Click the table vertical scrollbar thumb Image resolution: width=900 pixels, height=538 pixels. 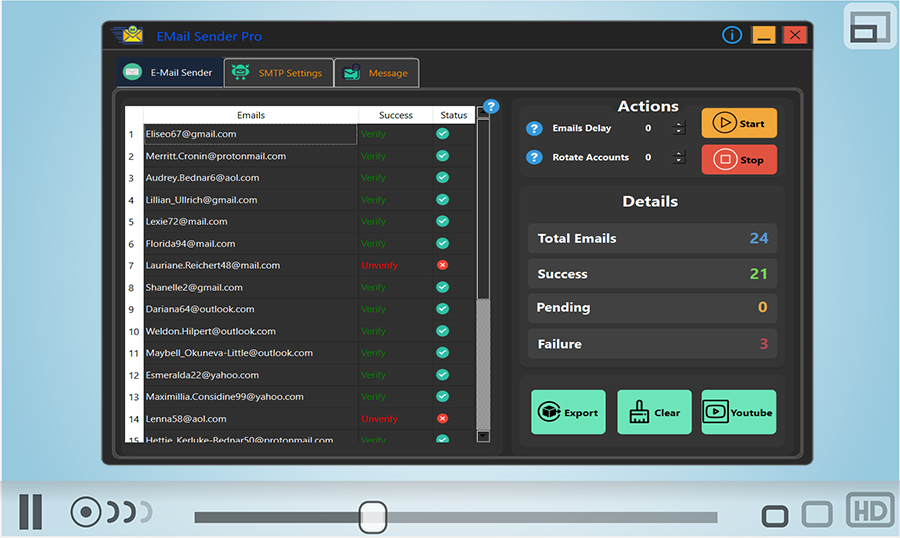click(x=483, y=209)
